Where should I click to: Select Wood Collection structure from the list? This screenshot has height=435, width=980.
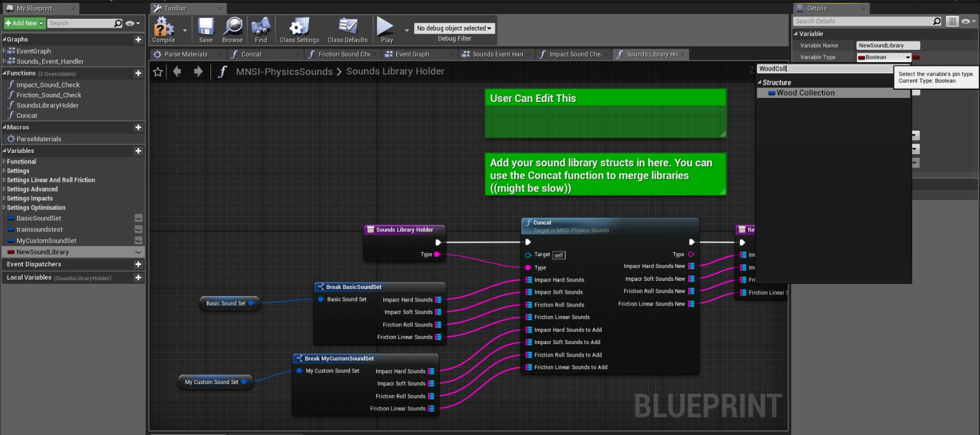click(x=805, y=93)
